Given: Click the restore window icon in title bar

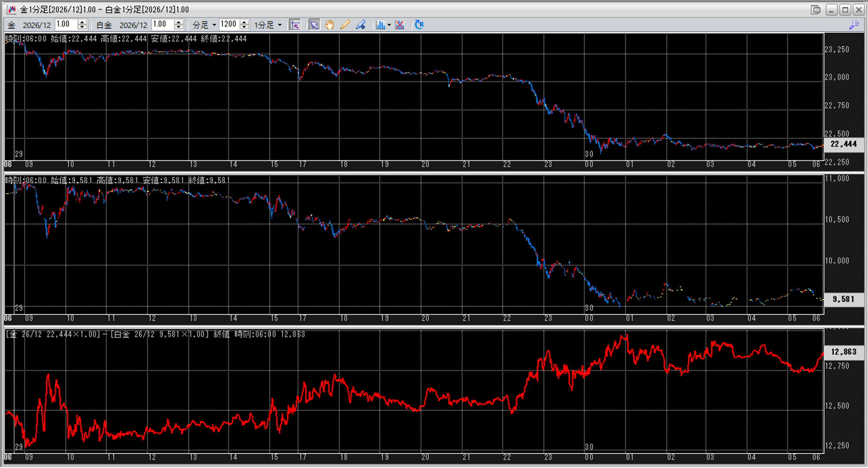Looking at the screenshot, I should coord(816,9).
